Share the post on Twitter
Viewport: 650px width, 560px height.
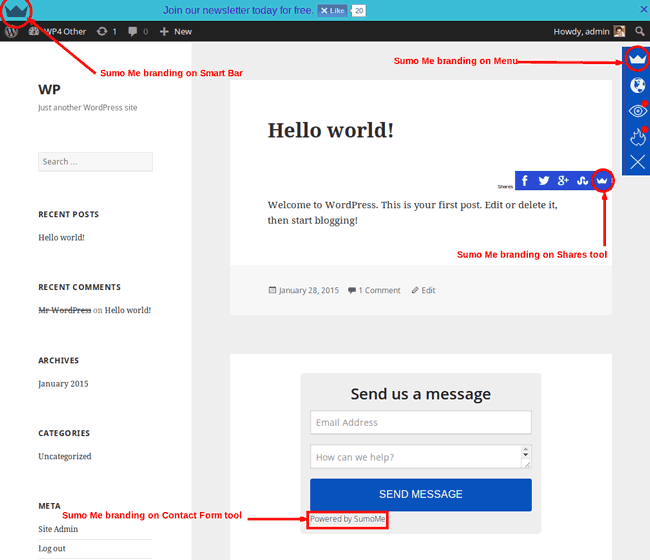544,181
